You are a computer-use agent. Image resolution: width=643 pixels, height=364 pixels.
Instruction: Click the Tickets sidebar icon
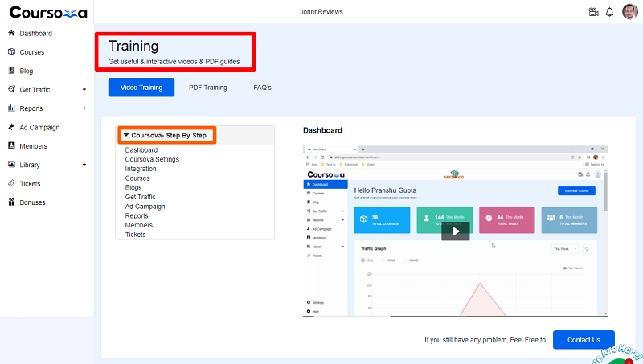(x=11, y=183)
